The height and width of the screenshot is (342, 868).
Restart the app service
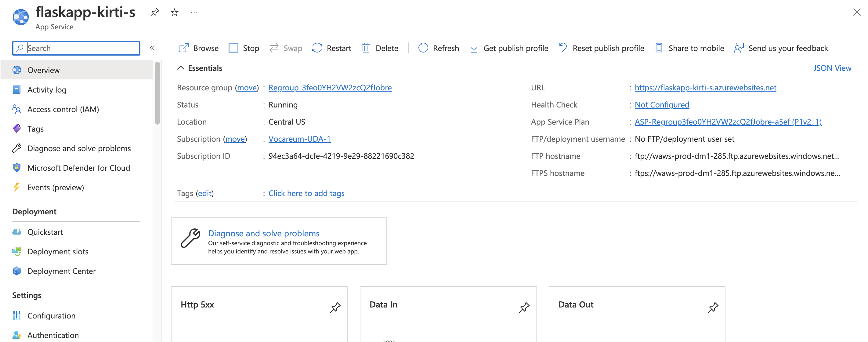[x=331, y=48]
